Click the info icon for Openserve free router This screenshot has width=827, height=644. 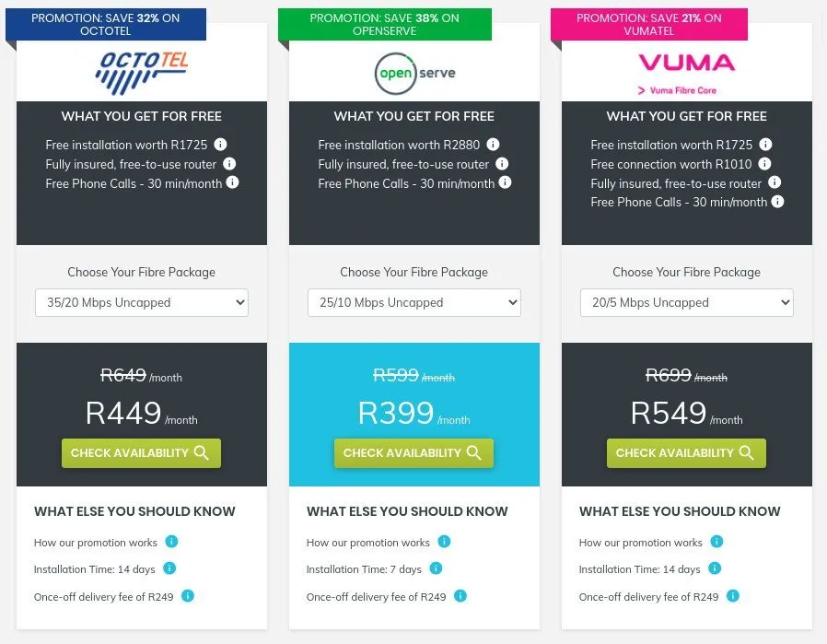(502, 164)
